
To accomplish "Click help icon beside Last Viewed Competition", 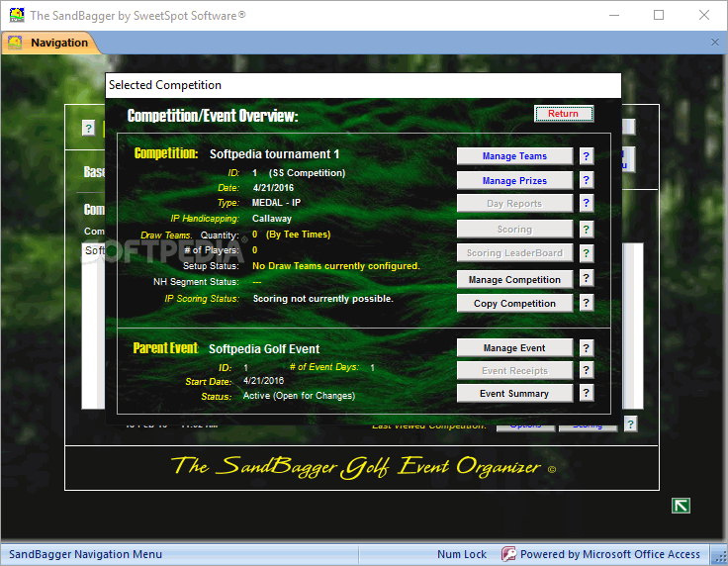I will pyautogui.click(x=630, y=424).
